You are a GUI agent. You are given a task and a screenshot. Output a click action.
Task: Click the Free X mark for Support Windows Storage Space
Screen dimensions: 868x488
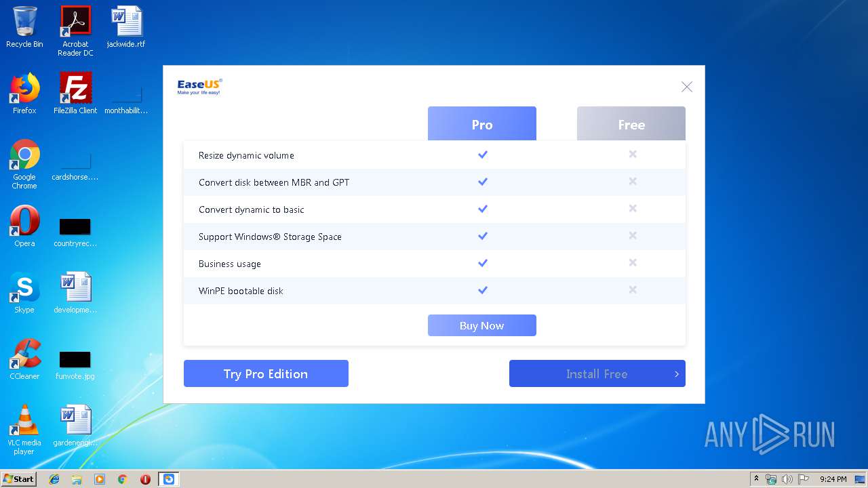click(633, 235)
